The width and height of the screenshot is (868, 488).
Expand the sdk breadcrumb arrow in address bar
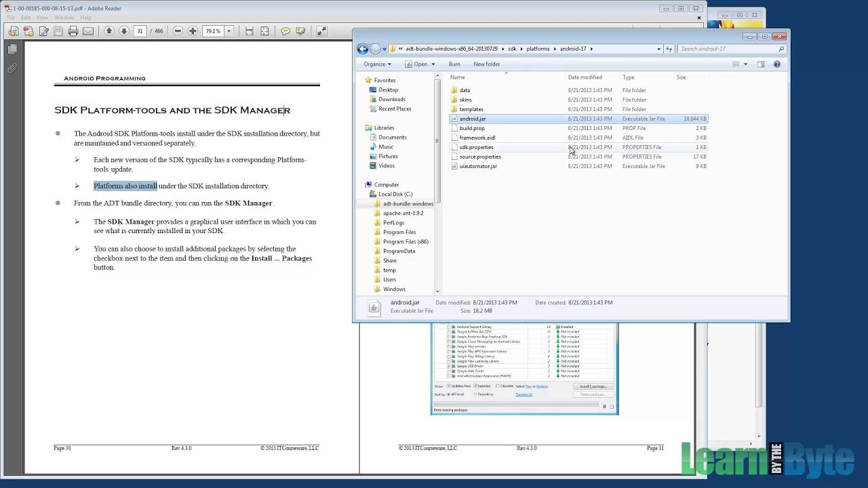pos(521,49)
